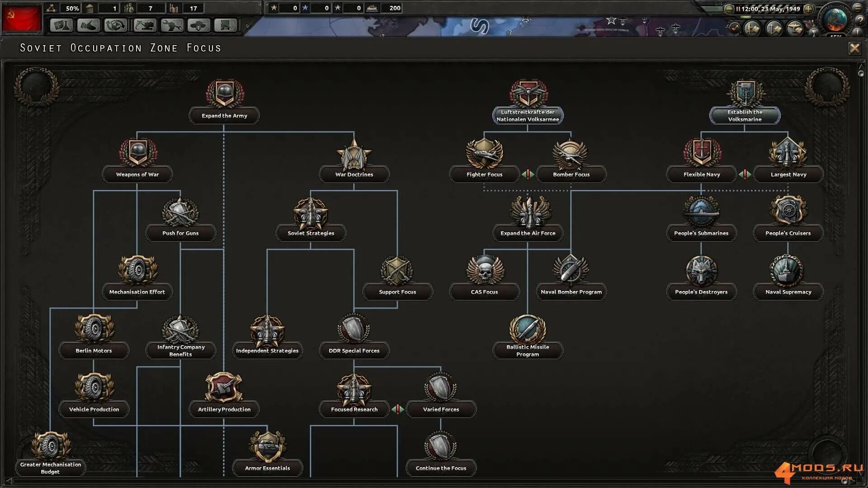Open the first top-bar menu tab
This screenshot has width=868, height=488.
coord(61,25)
